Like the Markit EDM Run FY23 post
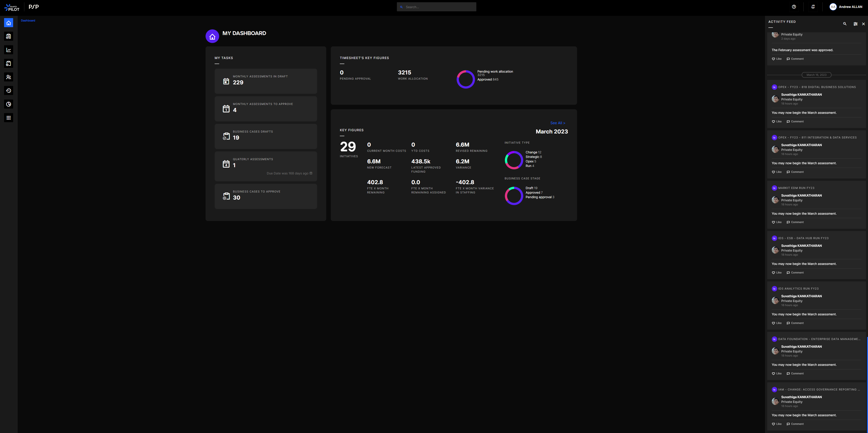 point(776,222)
